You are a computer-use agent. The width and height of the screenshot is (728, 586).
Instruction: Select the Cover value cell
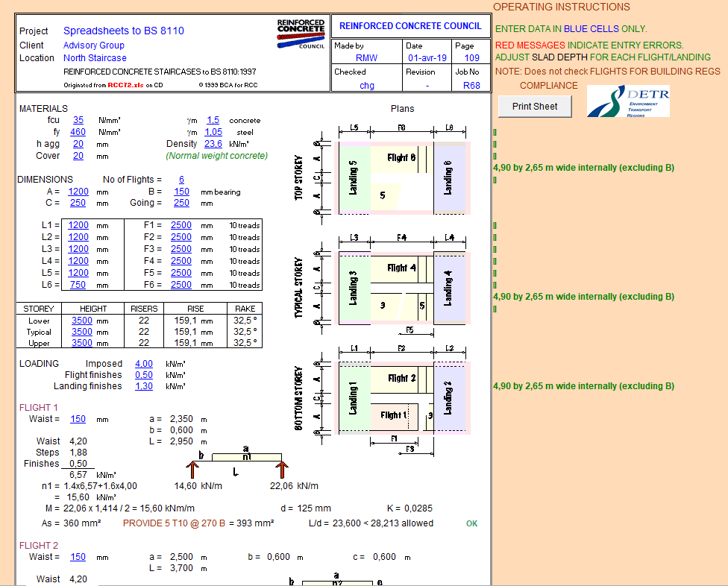coord(78,156)
